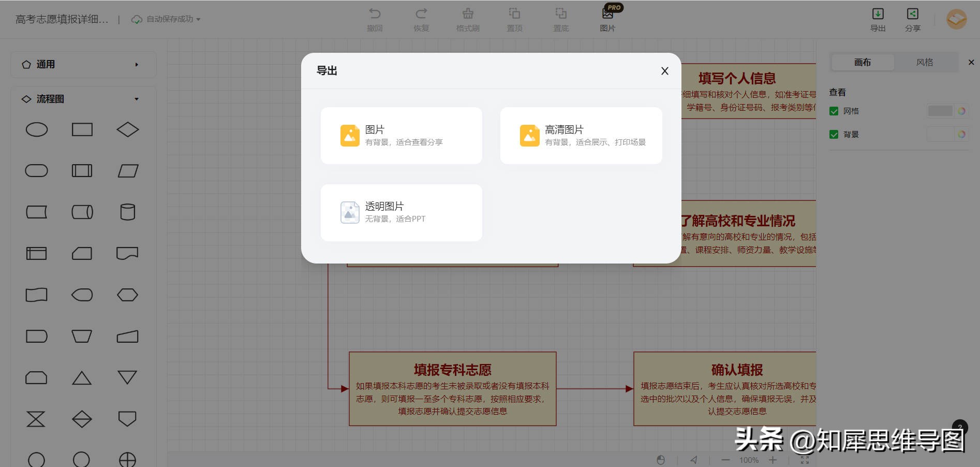Screen dimensions: 980x467
Task: Open the PRO Image (图片) insert tool
Action: (606, 19)
